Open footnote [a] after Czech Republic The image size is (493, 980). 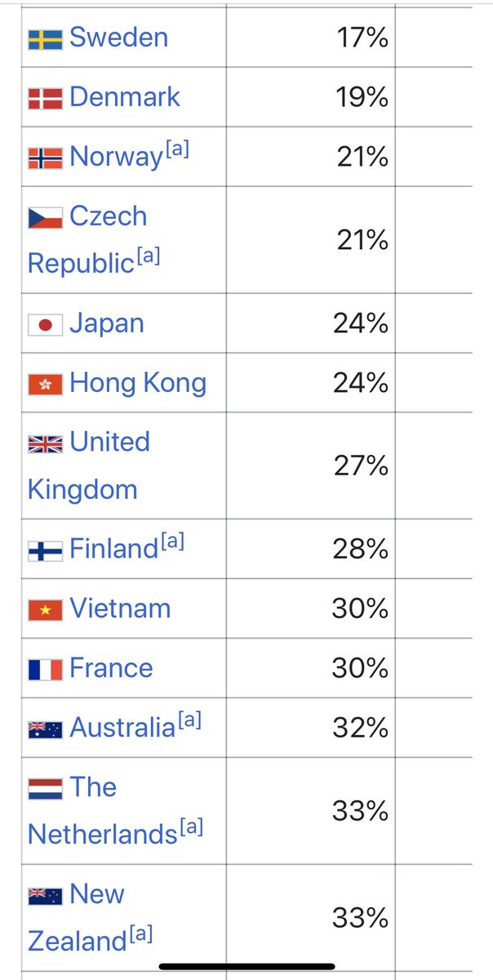coord(148,256)
